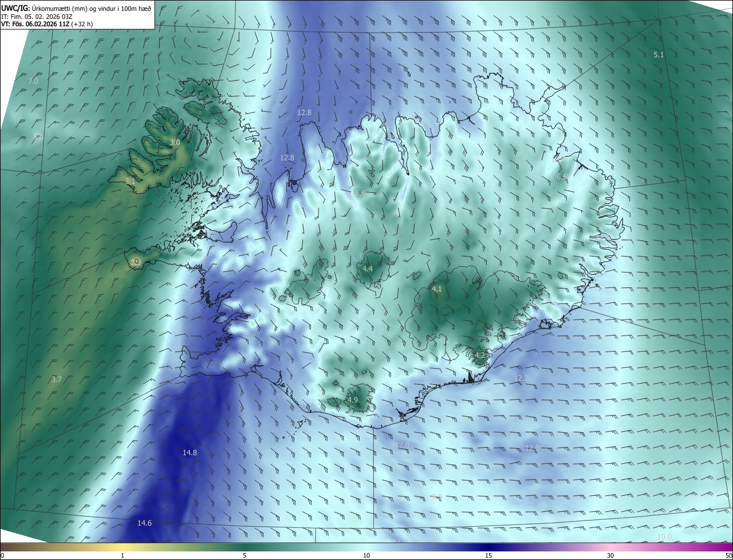Click the 5.1 value label
The height and width of the screenshot is (560, 733).
[659, 54]
